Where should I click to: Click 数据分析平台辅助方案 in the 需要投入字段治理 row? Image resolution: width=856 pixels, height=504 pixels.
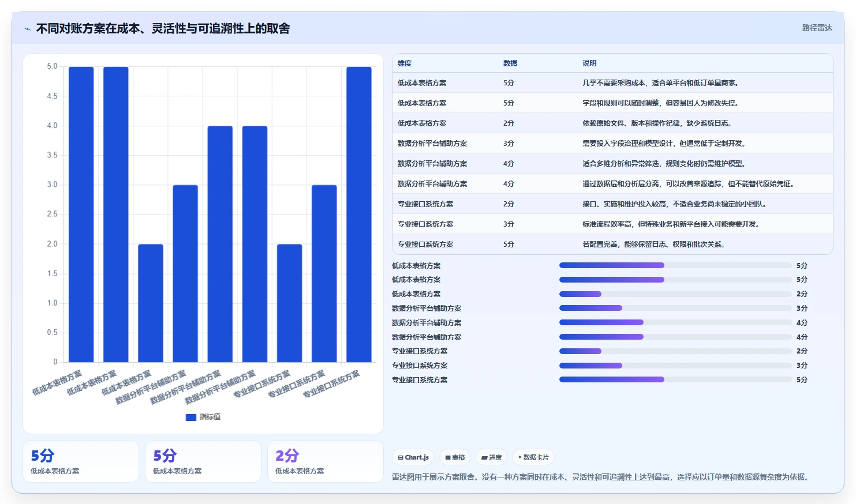(432, 144)
